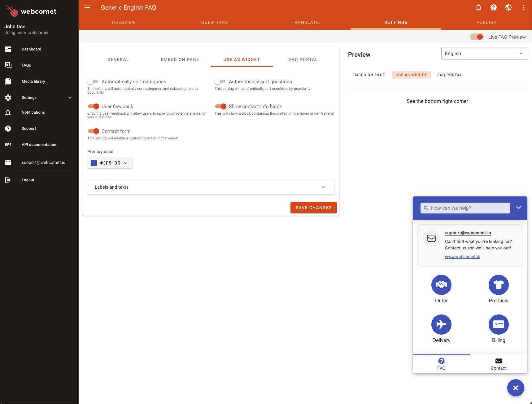Select USE AS WIDGET in Preview tabs

coord(411,75)
